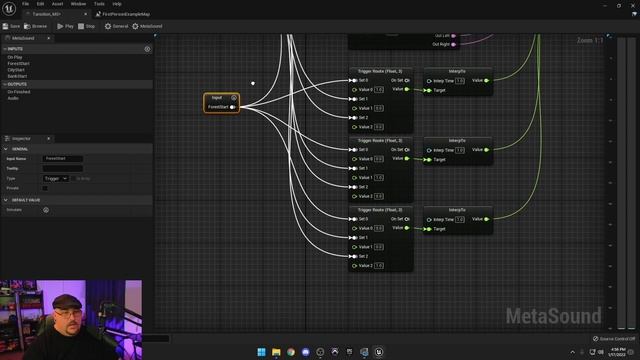This screenshot has height=360, width=640.
Task: Select the Inspector panel tab
Action: (20, 139)
